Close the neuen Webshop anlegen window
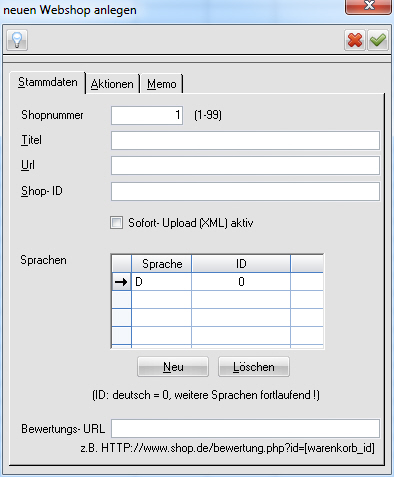The width and height of the screenshot is (394, 477). 368,7
